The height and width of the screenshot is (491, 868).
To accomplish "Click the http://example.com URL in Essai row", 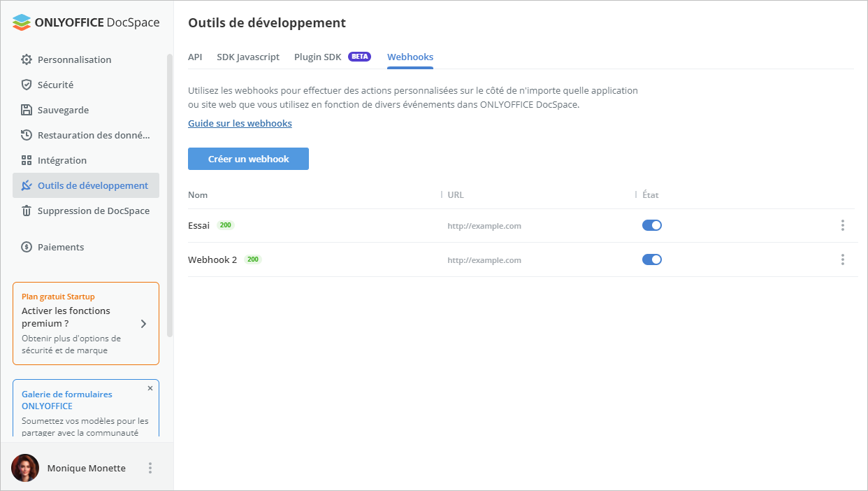I will [484, 226].
